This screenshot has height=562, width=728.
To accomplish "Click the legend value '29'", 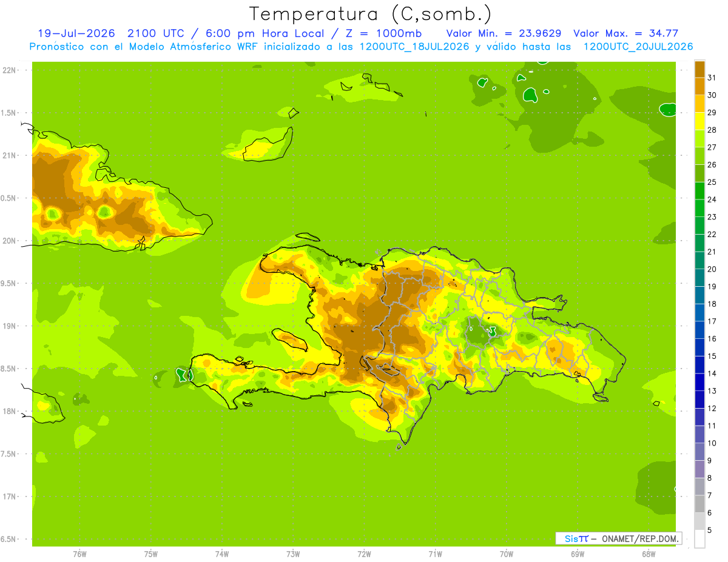I will [712, 112].
